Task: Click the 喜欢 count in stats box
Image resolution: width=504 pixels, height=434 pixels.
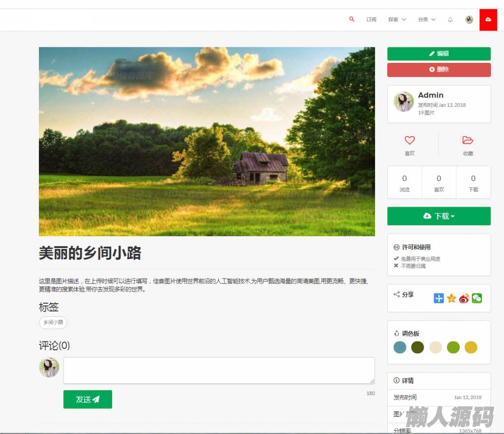Action: point(439,183)
